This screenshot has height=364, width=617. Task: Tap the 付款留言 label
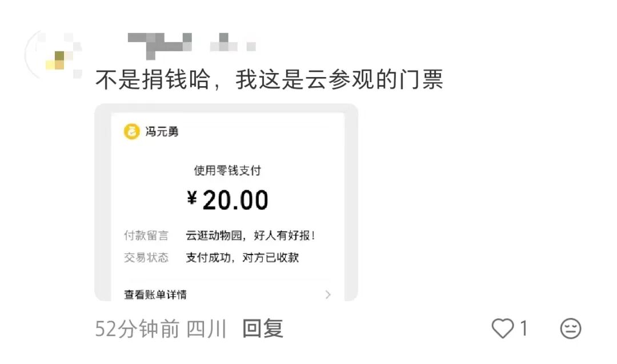click(146, 235)
